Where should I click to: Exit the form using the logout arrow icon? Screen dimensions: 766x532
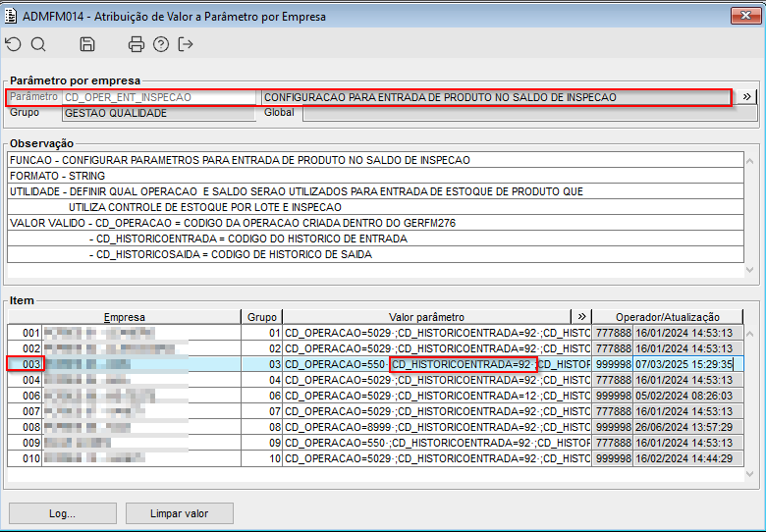pos(186,44)
